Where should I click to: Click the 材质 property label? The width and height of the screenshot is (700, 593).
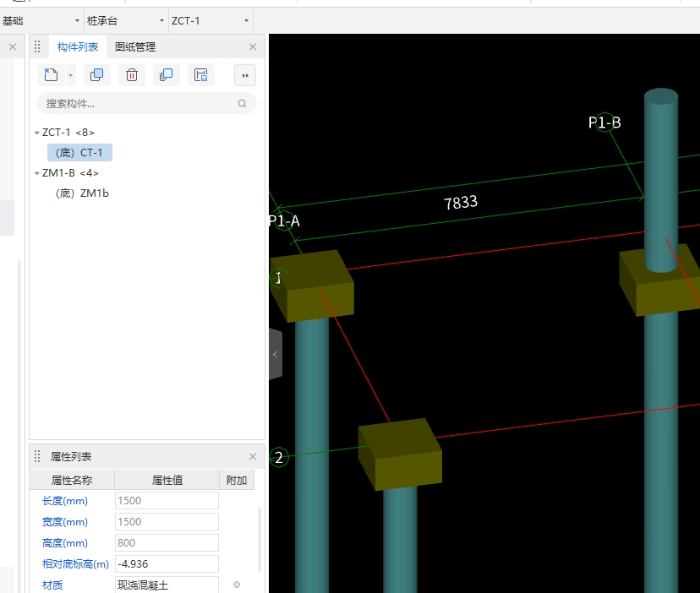tap(52, 585)
